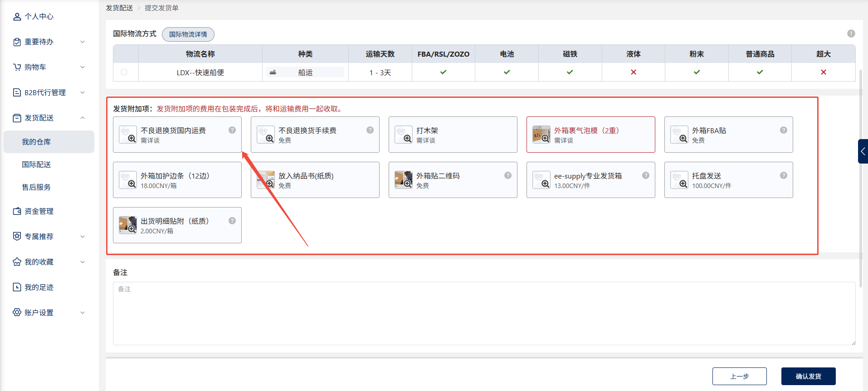Expand the 重要待办 menu chevron

[x=83, y=42]
